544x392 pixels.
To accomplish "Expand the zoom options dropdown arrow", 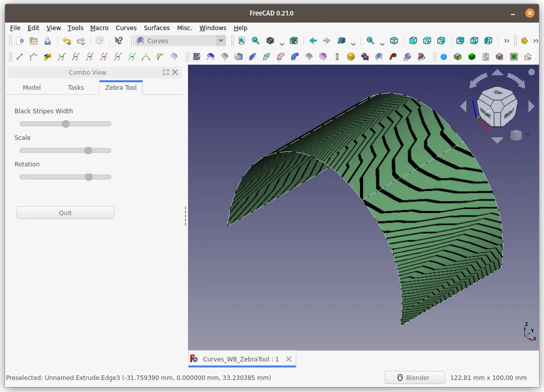I will pyautogui.click(x=382, y=44).
